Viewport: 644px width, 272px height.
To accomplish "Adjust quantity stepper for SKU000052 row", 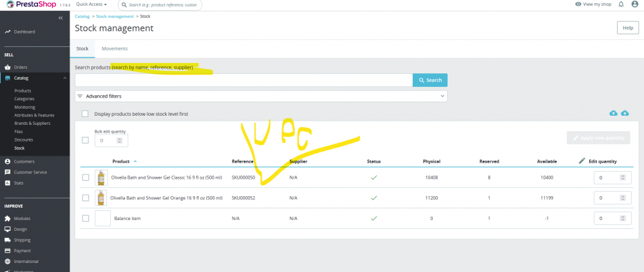I will (623, 198).
